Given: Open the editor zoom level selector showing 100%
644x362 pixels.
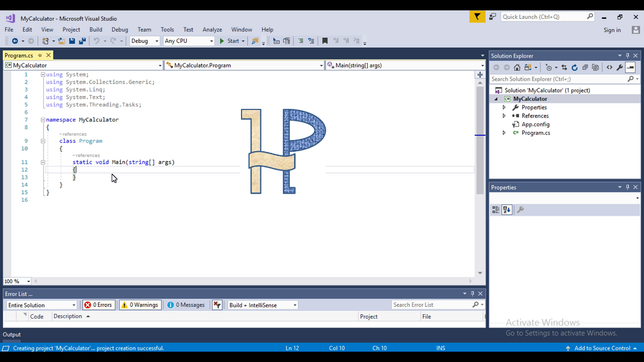Looking at the screenshot, I should pos(16,281).
